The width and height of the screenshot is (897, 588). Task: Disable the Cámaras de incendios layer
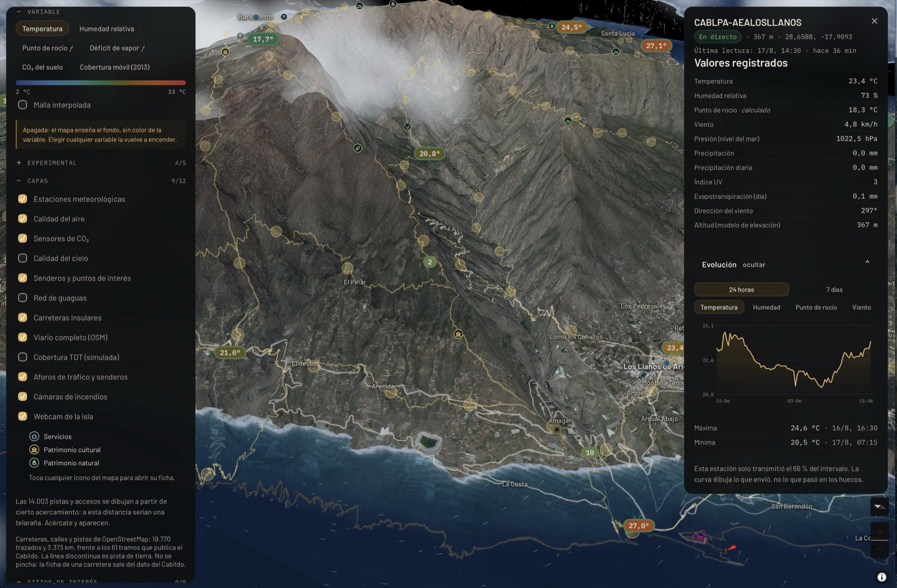[22, 397]
